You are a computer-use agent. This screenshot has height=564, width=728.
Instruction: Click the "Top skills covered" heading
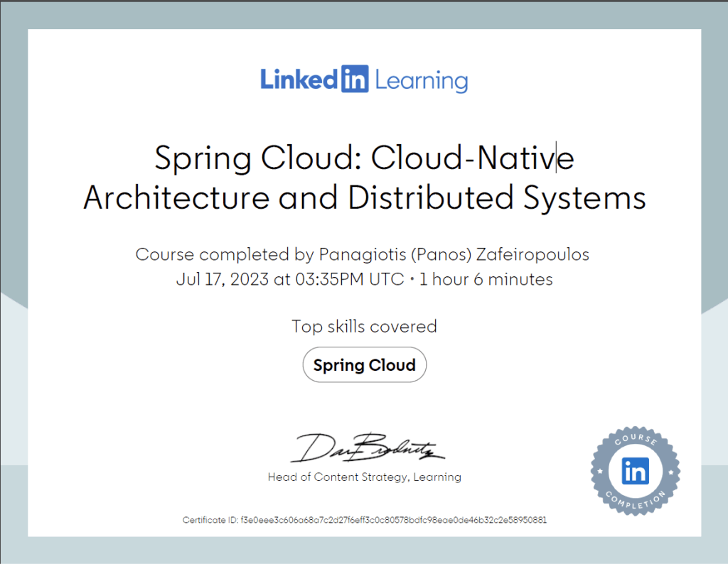(365, 327)
